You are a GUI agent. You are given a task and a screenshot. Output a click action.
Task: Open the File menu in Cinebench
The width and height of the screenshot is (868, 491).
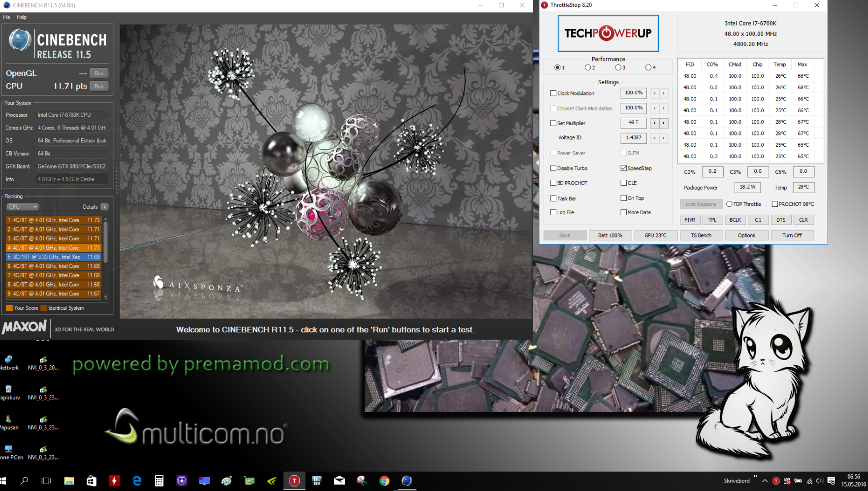[6, 17]
